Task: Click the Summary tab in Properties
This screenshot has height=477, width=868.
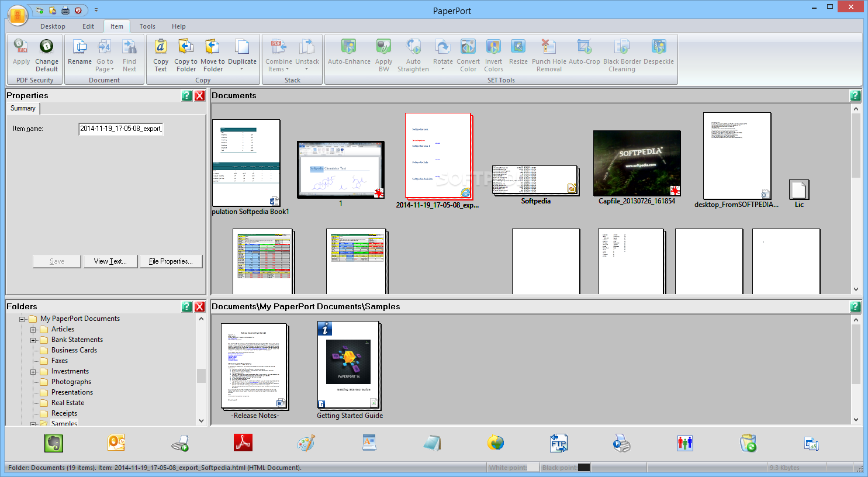Action: (23, 108)
